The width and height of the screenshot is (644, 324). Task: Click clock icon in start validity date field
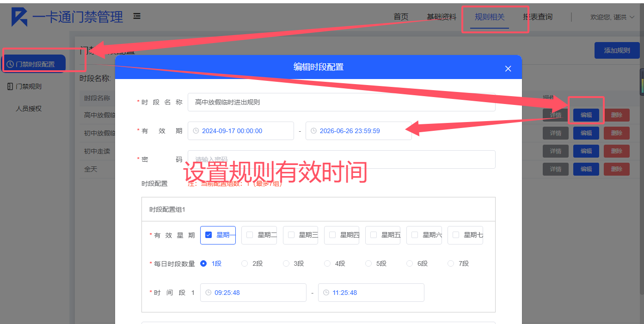pyautogui.click(x=196, y=131)
